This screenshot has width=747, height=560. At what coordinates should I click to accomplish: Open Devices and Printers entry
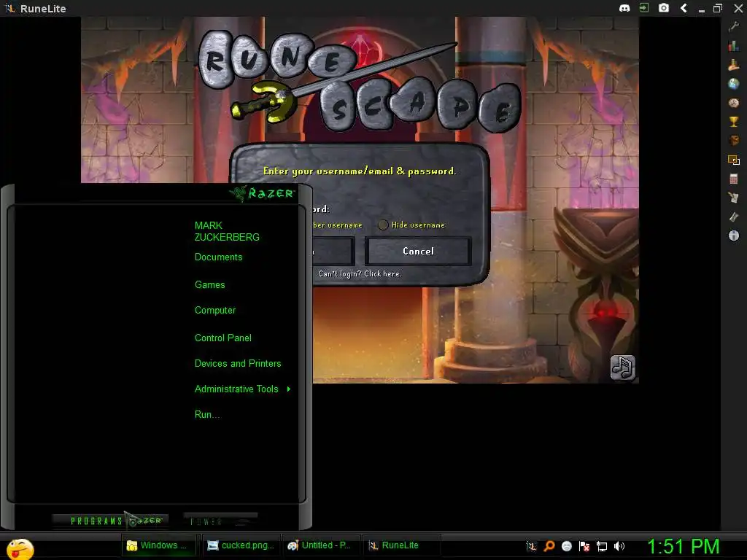[238, 364]
